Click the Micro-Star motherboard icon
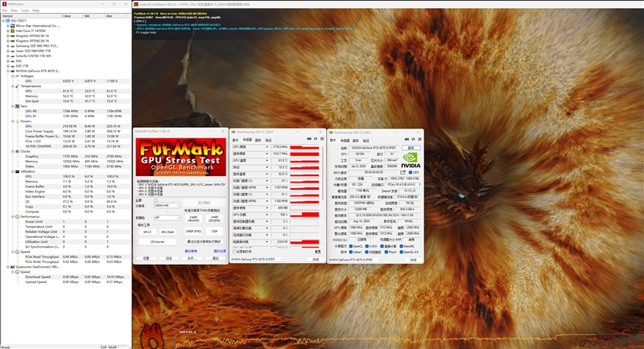 coord(13,26)
